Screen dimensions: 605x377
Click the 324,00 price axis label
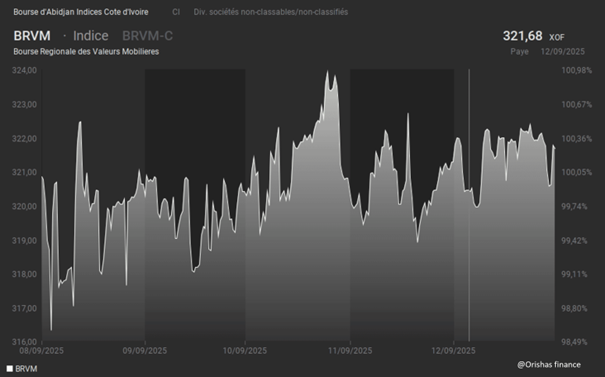tap(24, 71)
